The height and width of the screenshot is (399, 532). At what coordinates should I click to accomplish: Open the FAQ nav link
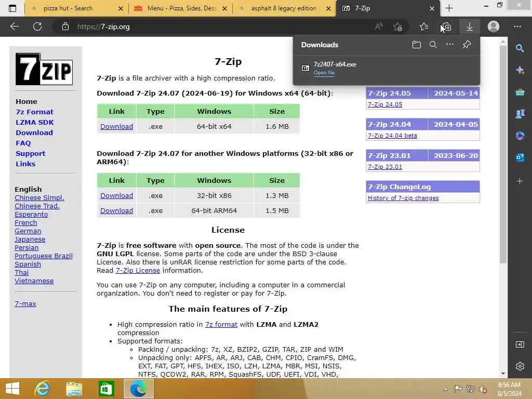coord(23,143)
